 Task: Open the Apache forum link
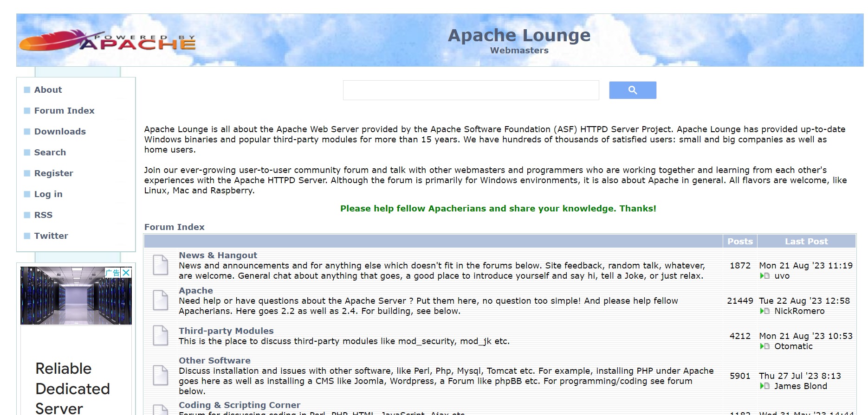196,291
